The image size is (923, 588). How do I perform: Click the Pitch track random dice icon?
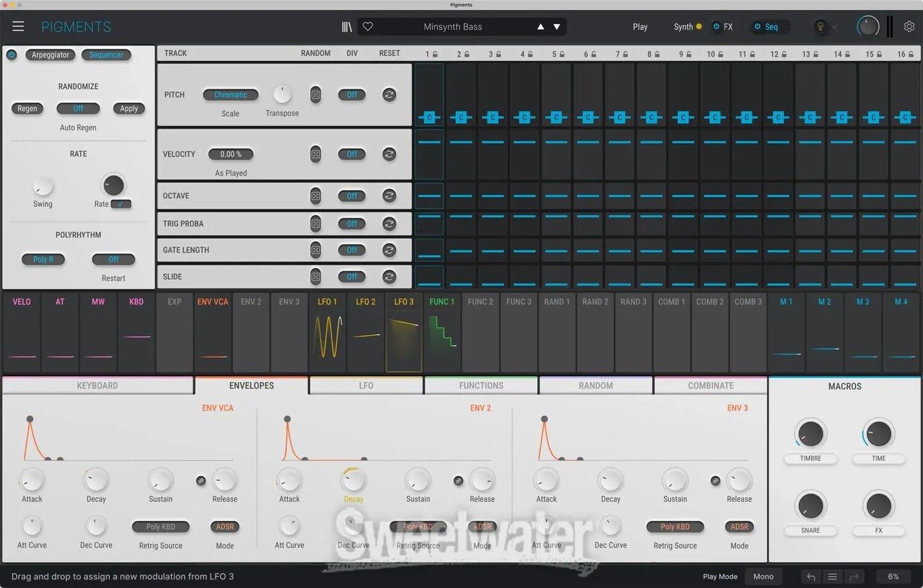coord(315,95)
